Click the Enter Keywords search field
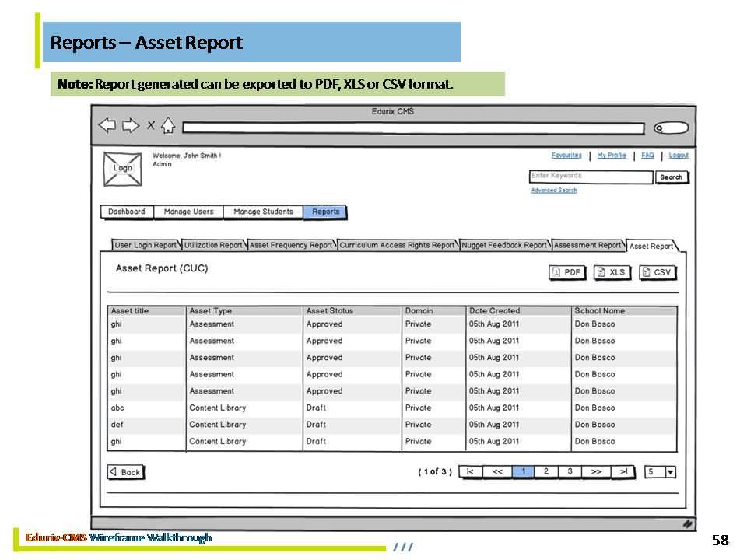This screenshot has height=560, width=747. 591,177
